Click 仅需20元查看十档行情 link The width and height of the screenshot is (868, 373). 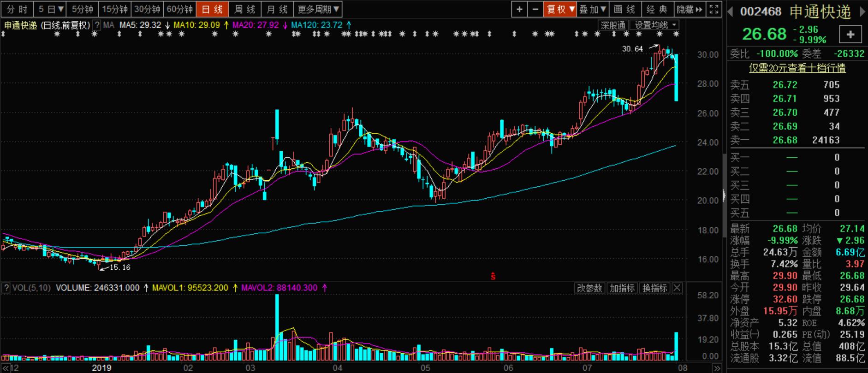point(797,68)
